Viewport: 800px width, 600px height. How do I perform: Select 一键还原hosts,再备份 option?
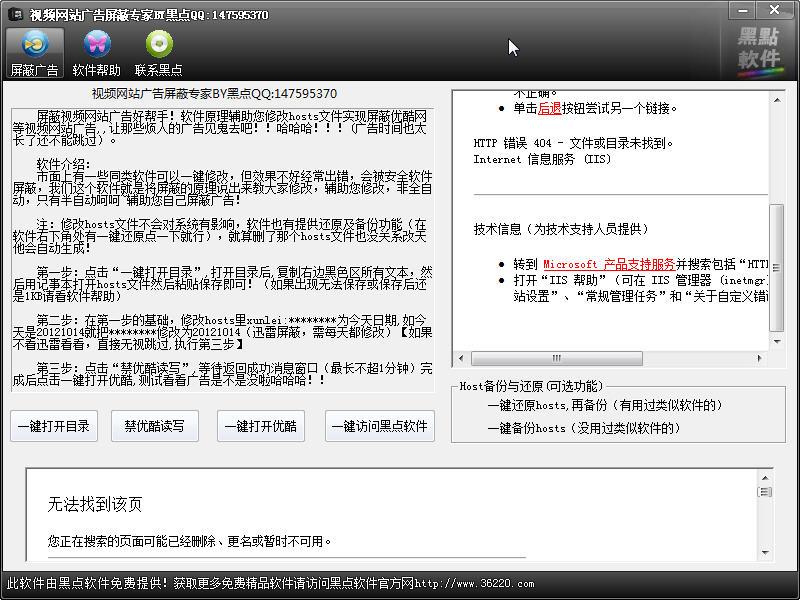click(x=605, y=405)
